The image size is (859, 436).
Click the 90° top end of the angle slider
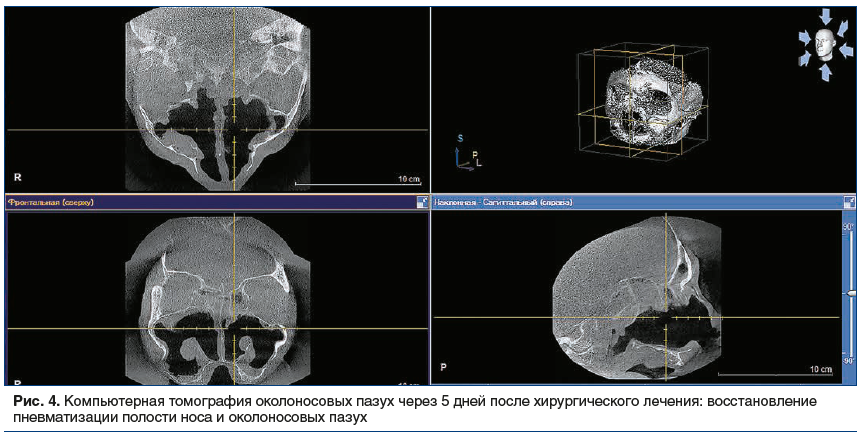pos(848,227)
